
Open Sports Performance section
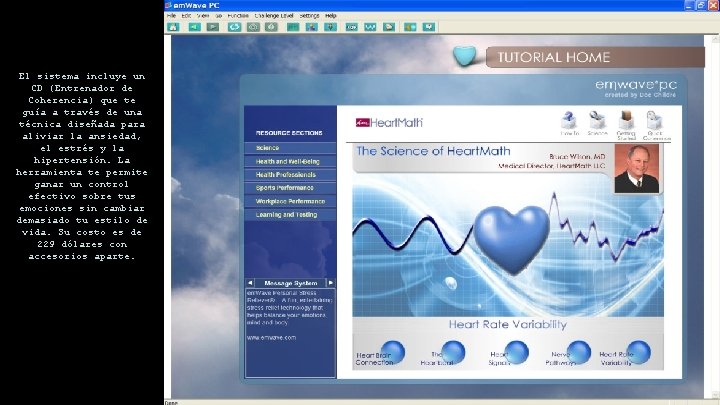click(290, 188)
